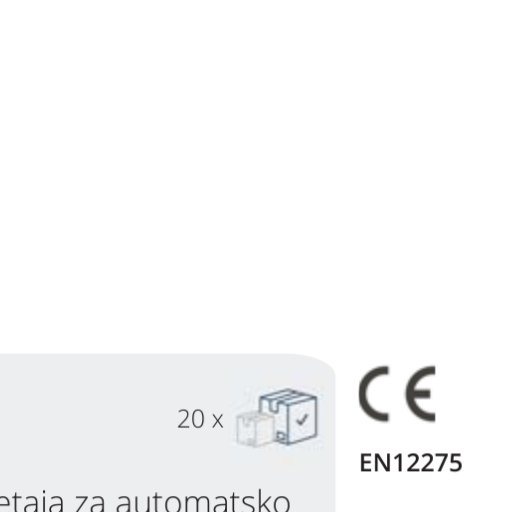
Task: Click the EN12275 standard label
Action: [x=411, y=463]
